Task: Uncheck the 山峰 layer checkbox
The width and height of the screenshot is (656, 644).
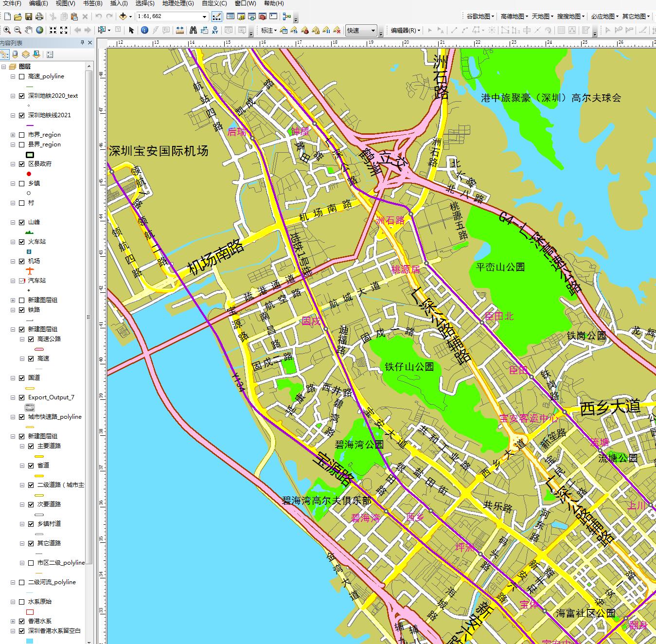Action: (x=21, y=222)
